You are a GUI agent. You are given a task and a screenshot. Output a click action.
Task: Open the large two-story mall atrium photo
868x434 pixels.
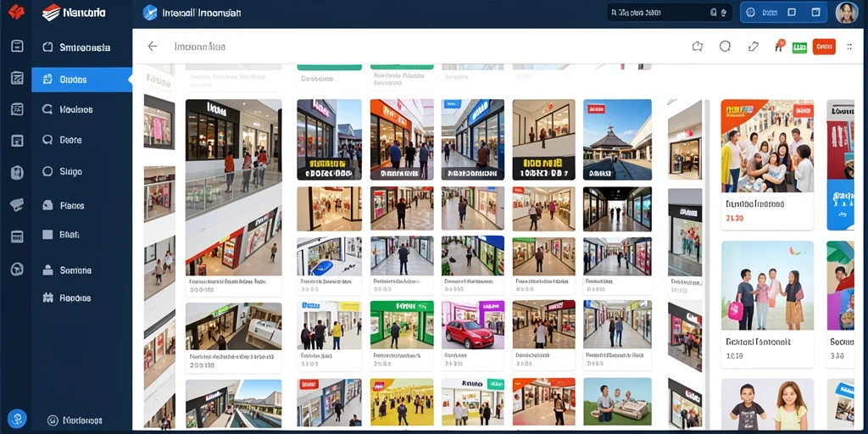coord(233,187)
